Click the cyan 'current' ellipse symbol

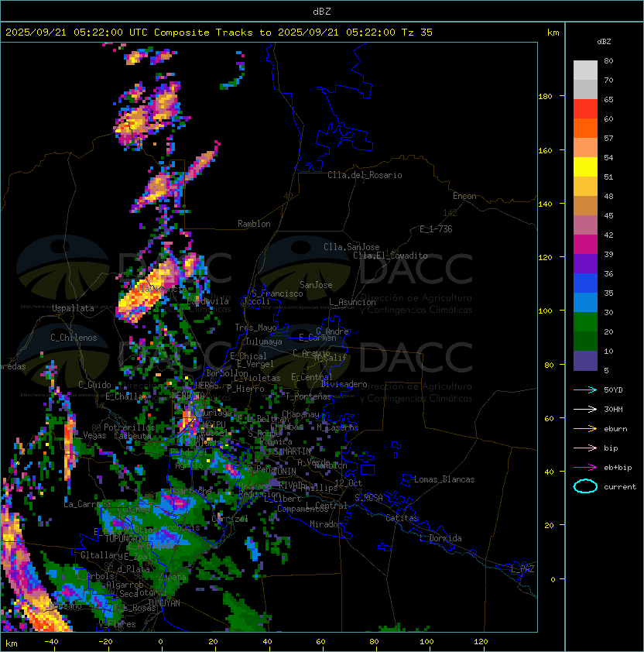point(585,486)
